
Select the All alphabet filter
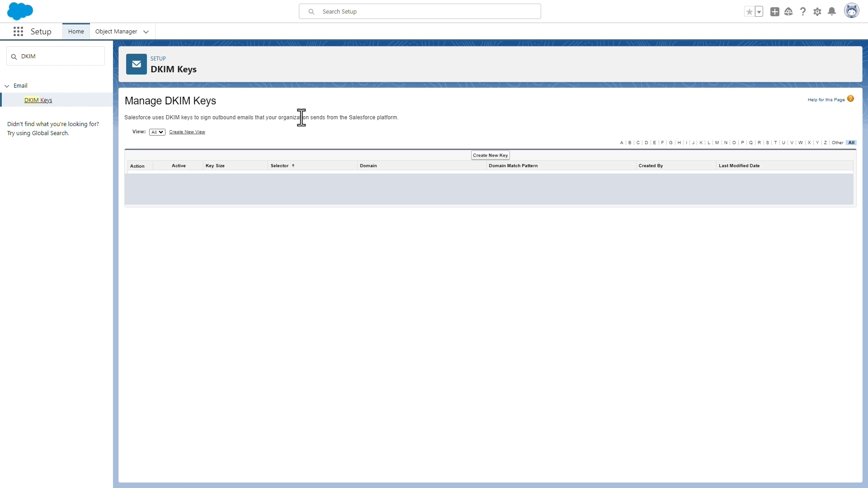coord(851,143)
